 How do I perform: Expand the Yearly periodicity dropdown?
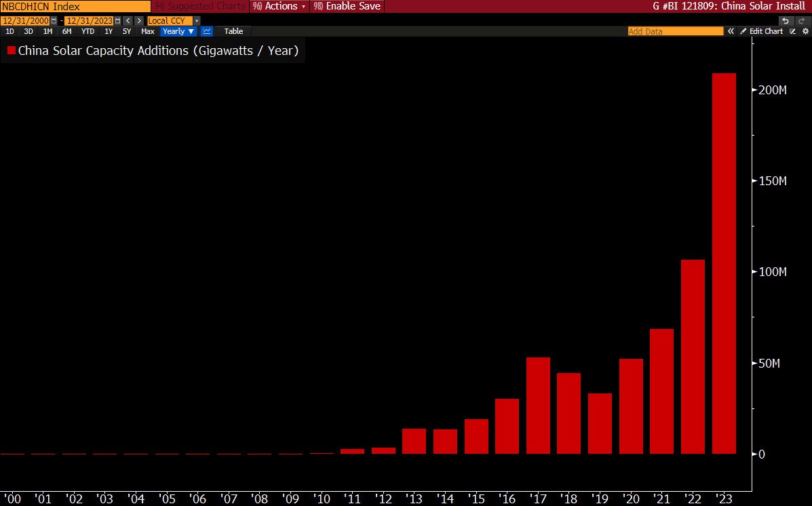point(178,32)
